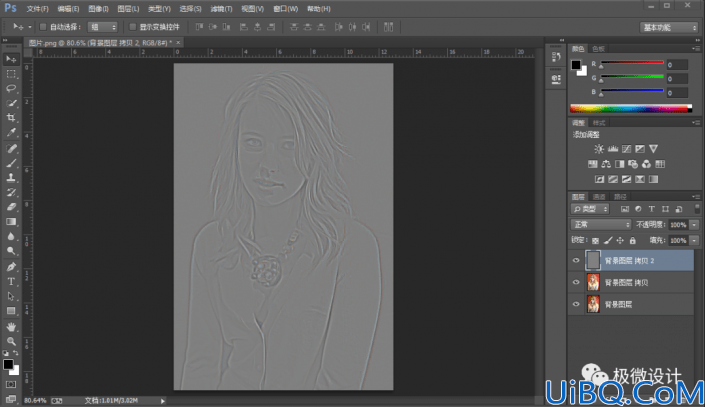
Task: Add Levels adjustment icon
Action: (613, 149)
